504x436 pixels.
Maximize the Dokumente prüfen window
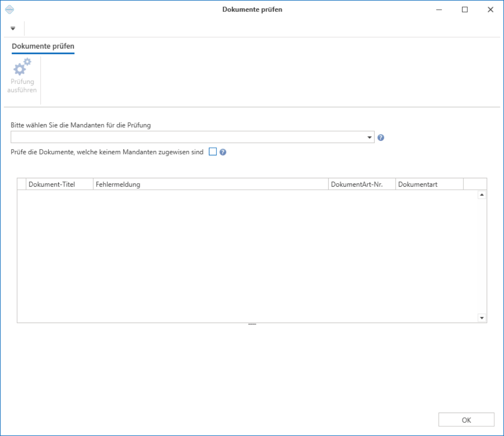[465, 10]
